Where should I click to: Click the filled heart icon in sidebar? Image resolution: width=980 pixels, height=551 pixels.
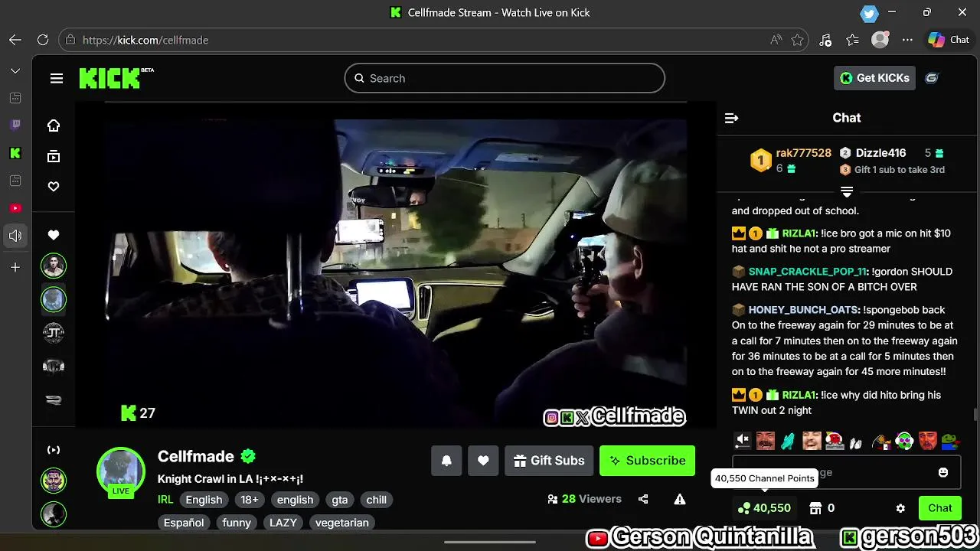pyautogui.click(x=54, y=235)
